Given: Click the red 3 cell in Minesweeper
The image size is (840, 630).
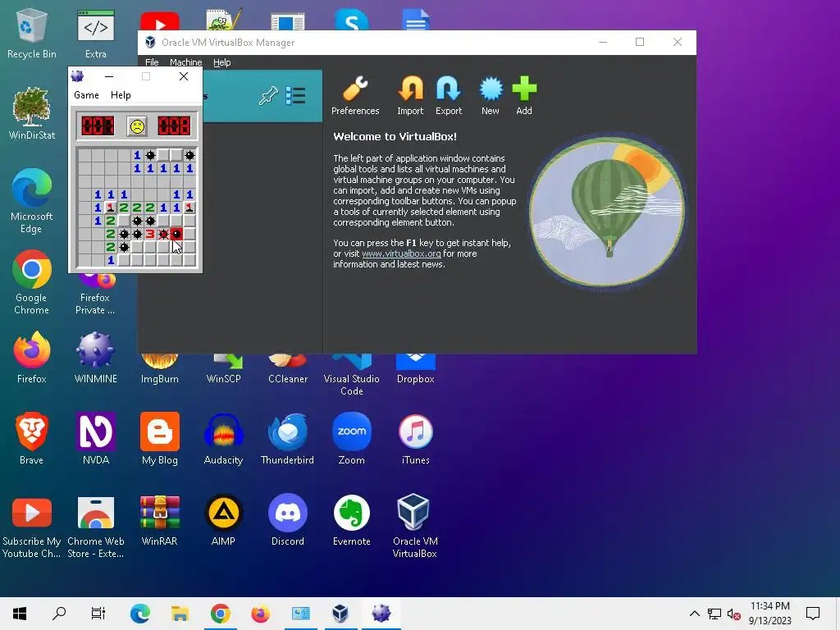Looking at the screenshot, I should pos(150,234).
